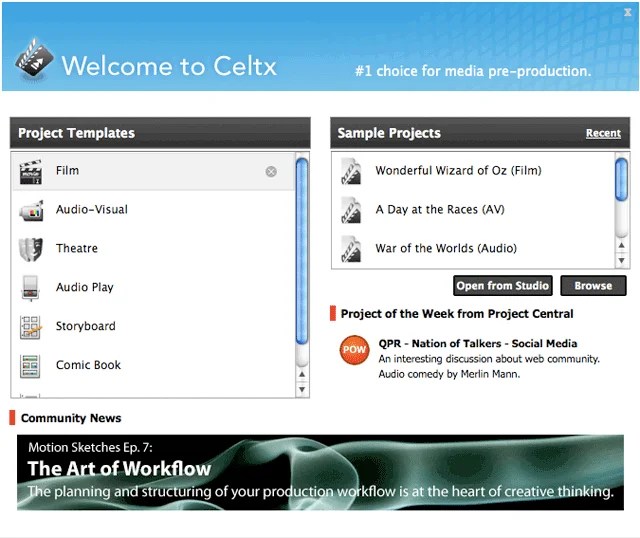Click the orange POW badge icon
Image resolution: width=640 pixels, height=538 pixels.
354,350
